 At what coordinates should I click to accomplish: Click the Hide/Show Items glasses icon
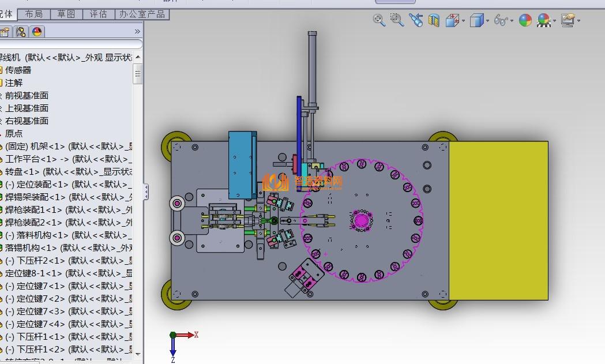(501, 21)
